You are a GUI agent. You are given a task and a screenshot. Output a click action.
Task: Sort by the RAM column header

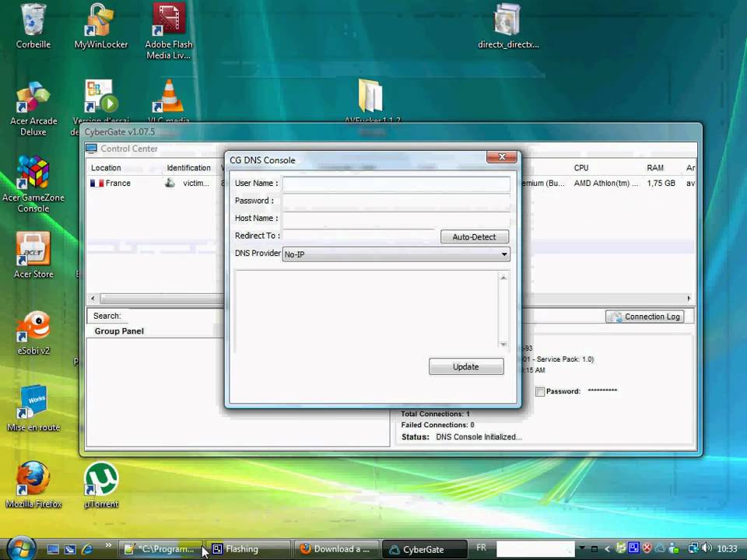tap(655, 168)
